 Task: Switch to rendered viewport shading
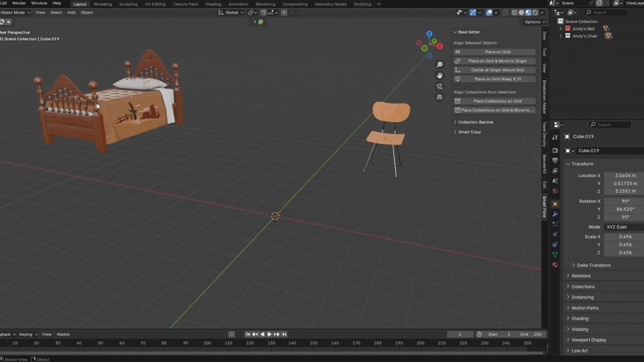tap(535, 13)
